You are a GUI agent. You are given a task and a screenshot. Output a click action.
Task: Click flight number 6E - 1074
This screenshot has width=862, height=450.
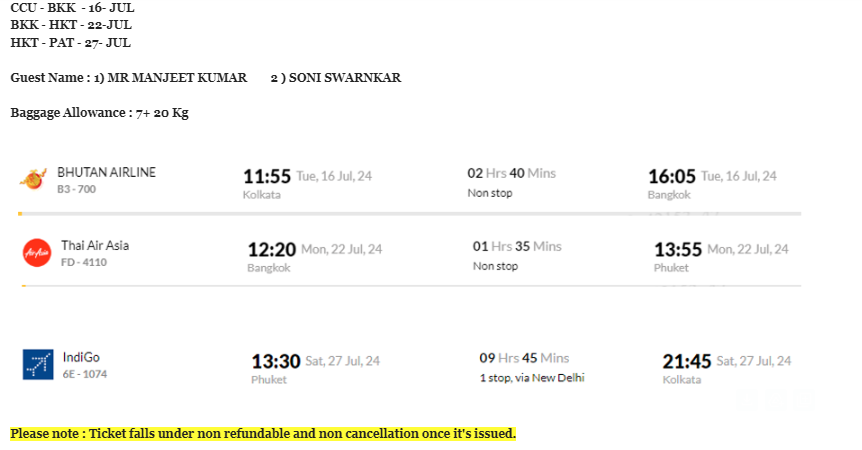[85, 374]
